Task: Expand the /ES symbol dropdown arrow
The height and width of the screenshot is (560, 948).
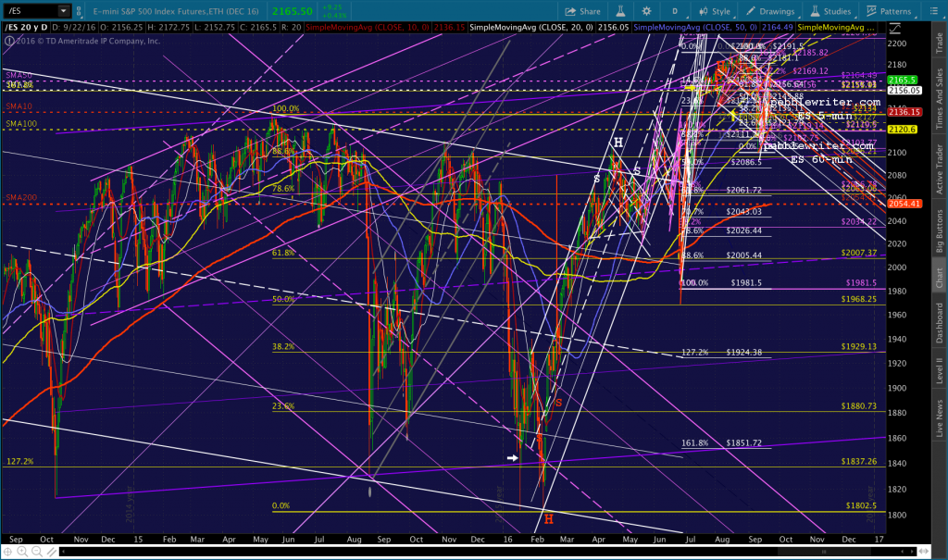Action: click(x=64, y=11)
